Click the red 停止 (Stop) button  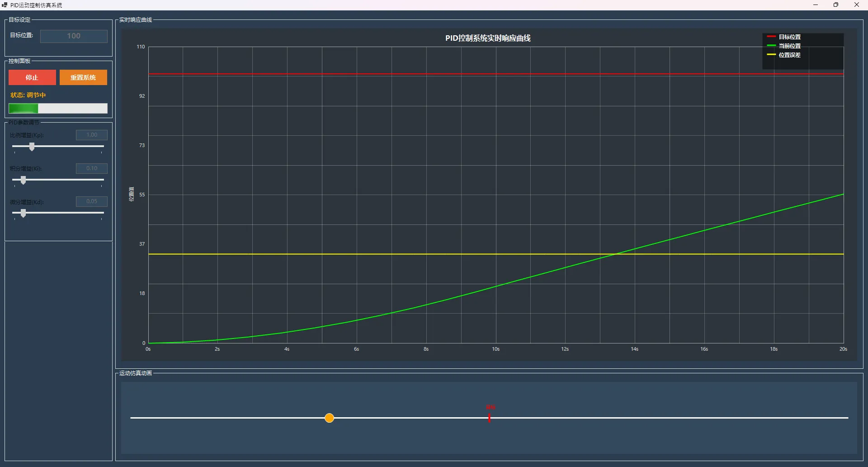[x=32, y=77]
